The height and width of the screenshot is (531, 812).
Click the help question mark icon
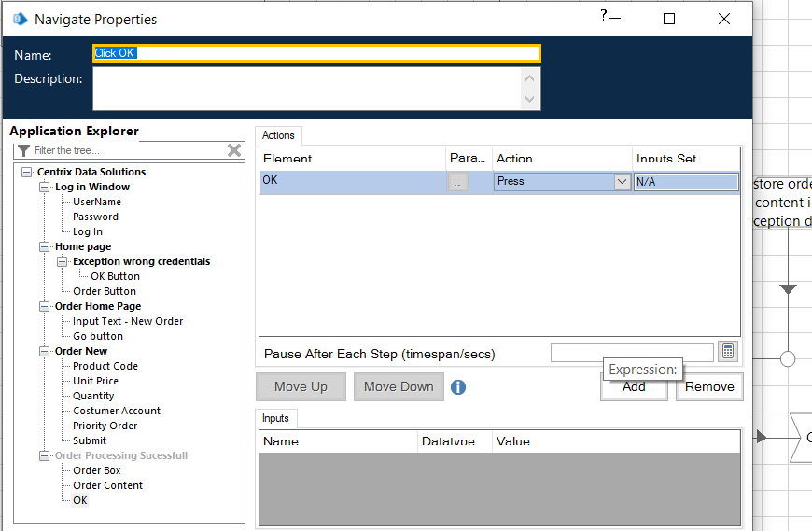click(x=604, y=16)
